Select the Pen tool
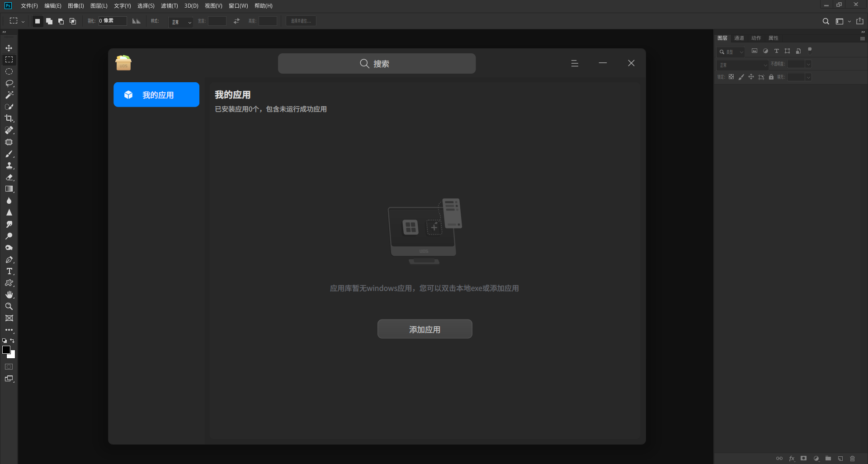The image size is (868, 464). point(9,259)
